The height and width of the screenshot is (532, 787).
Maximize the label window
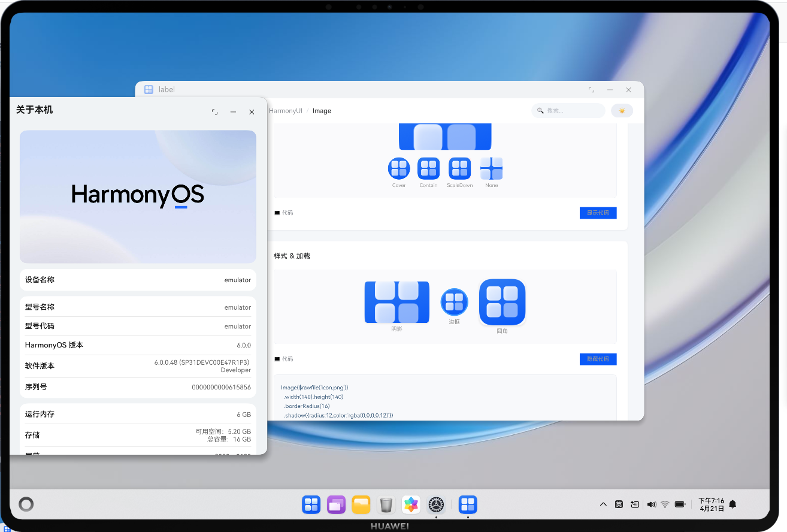pyautogui.click(x=591, y=89)
